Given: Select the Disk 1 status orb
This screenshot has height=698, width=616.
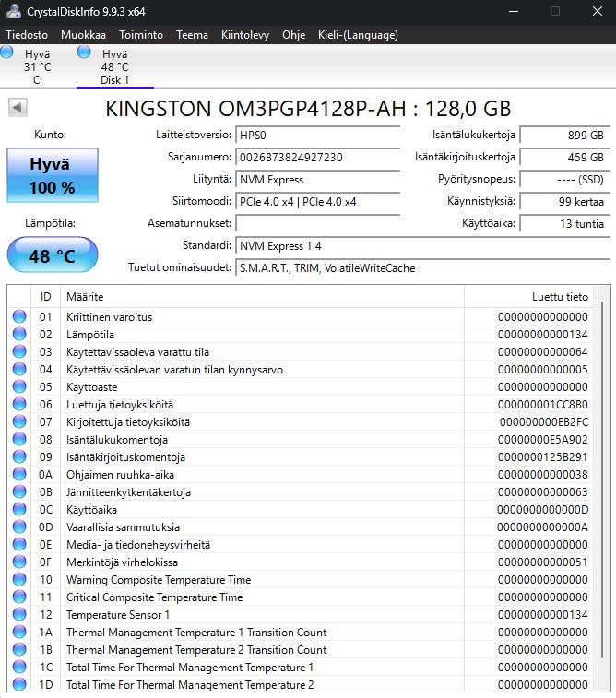Looking at the screenshot, I should 84,52.
